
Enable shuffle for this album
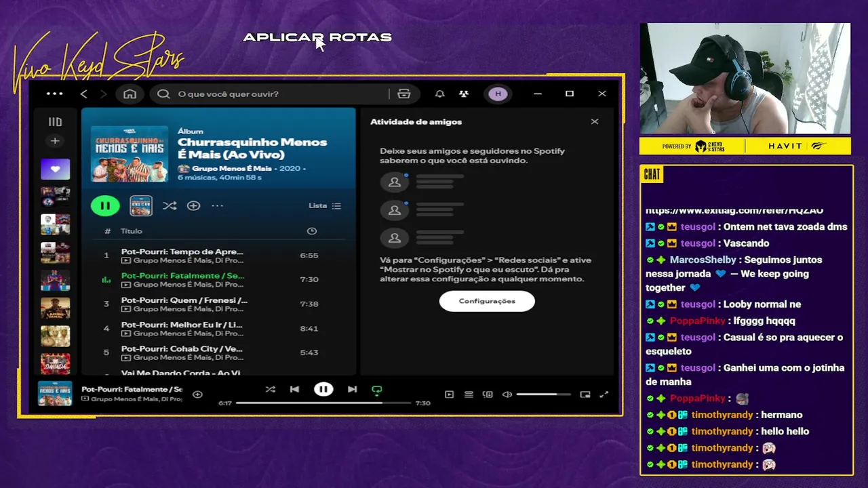[170, 205]
